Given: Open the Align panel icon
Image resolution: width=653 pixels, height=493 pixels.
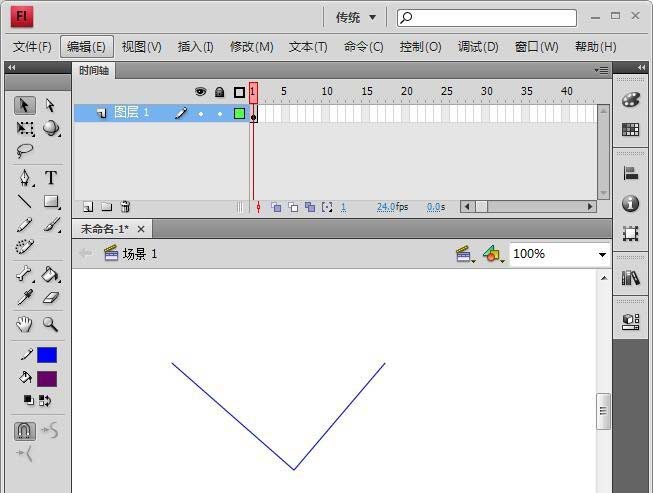Looking at the screenshot, I should pos(631,173).
